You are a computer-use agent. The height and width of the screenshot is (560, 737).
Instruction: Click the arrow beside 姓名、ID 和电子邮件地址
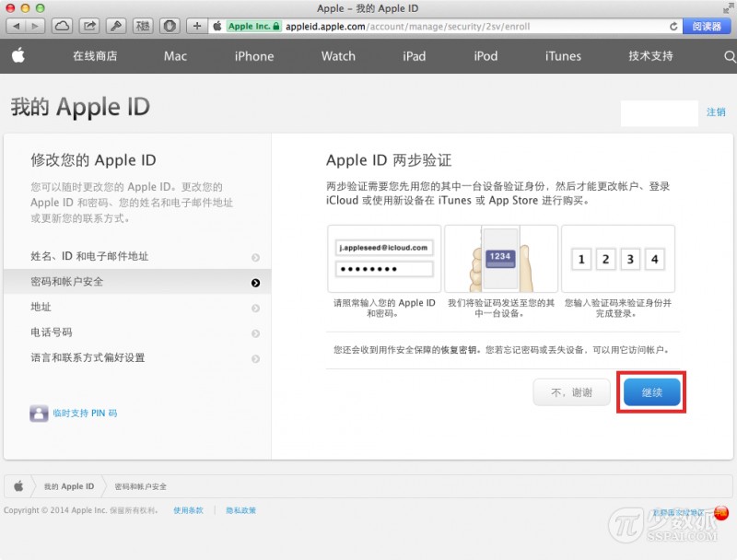click(256, 258)
